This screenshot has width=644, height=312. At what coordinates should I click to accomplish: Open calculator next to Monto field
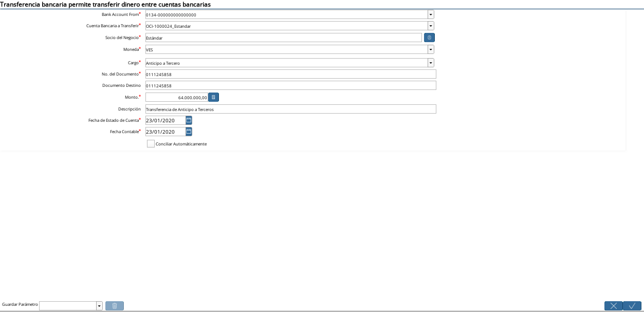point(213,97)
